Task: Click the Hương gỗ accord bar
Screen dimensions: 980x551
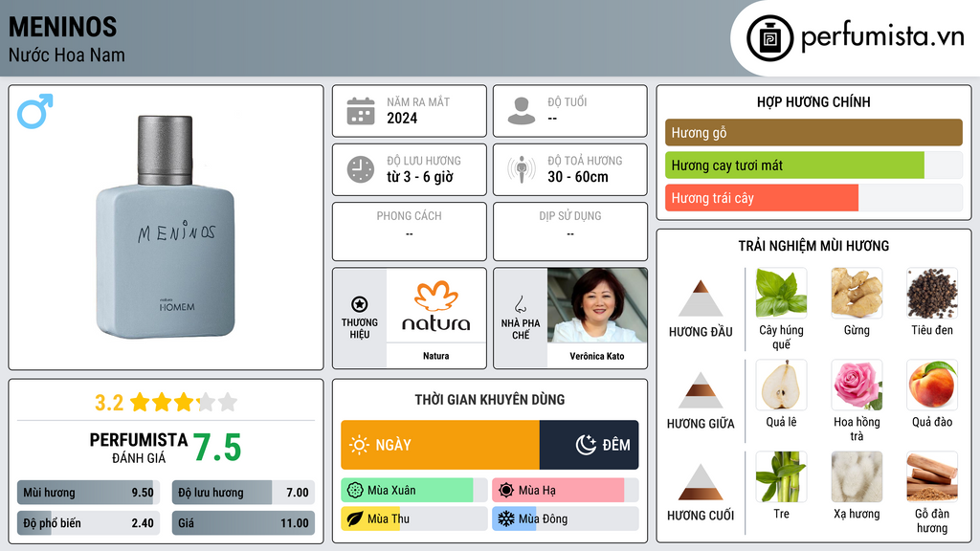Action: (813, 132)
